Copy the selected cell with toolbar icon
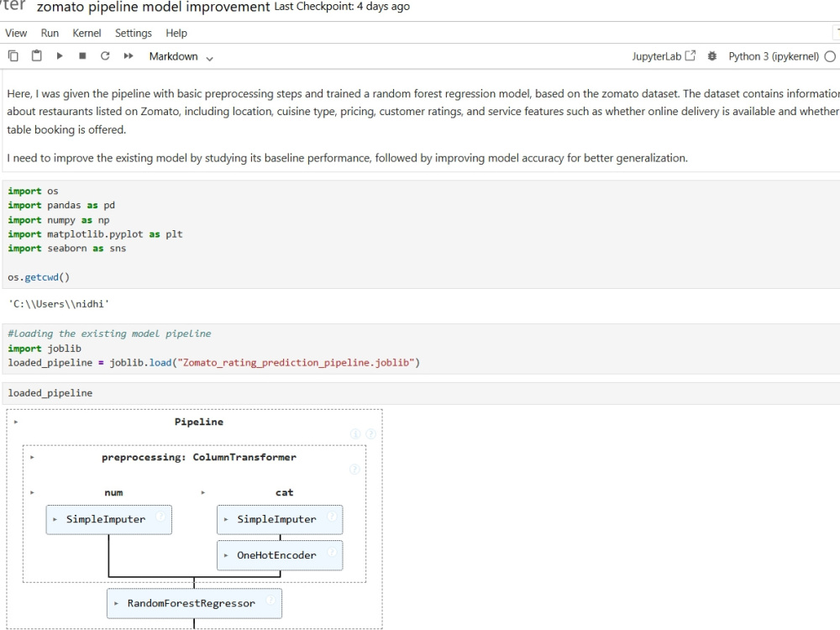 (13, 55)
